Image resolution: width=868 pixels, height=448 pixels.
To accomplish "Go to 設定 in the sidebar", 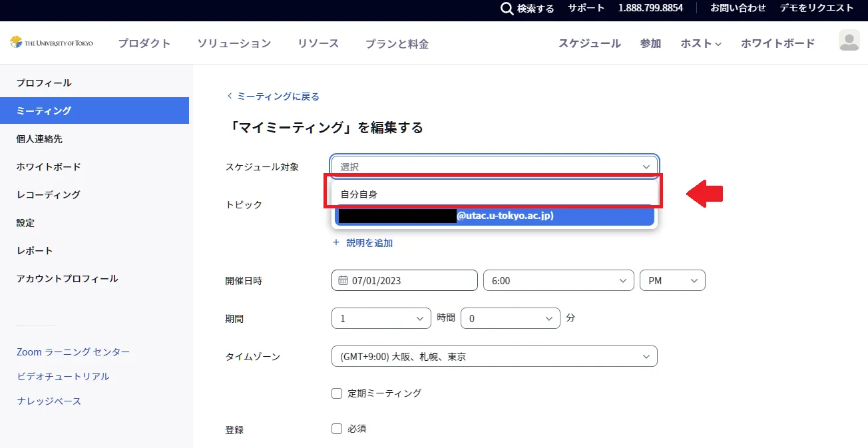I will (25, 223).
